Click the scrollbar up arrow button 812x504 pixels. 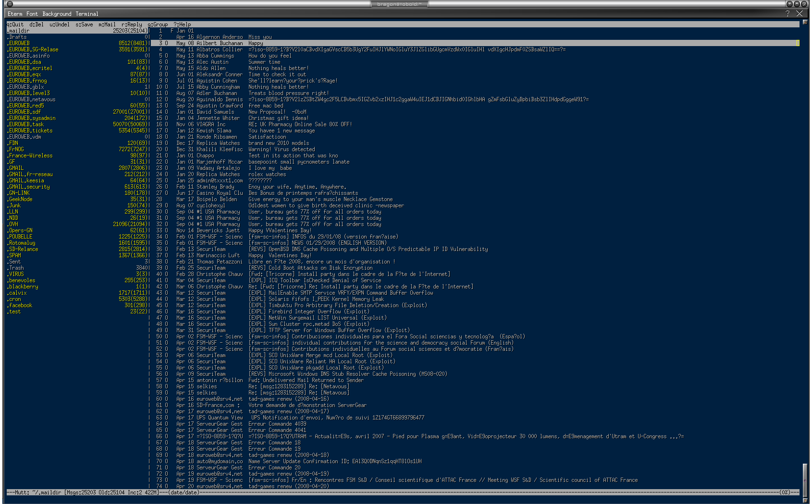[805, 22]
